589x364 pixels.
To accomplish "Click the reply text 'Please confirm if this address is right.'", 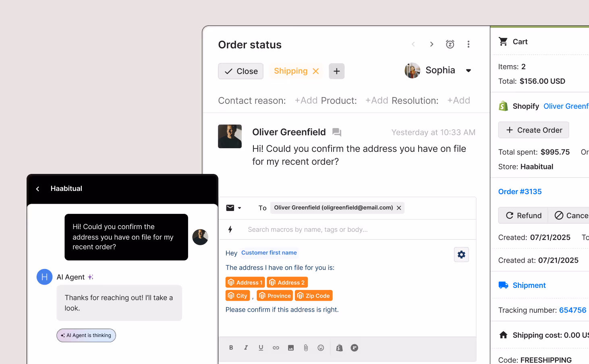I will pos(282,310).
